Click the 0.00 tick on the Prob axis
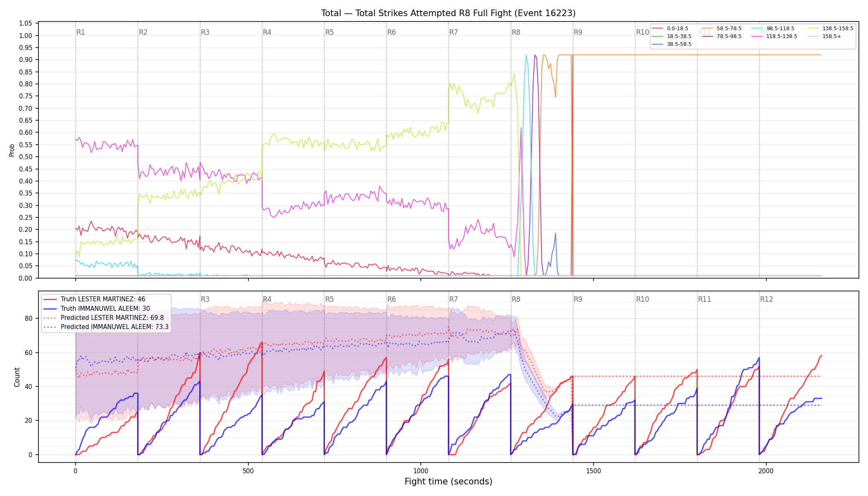The width and height of the screenshot is (868, 496). point(26,278)
